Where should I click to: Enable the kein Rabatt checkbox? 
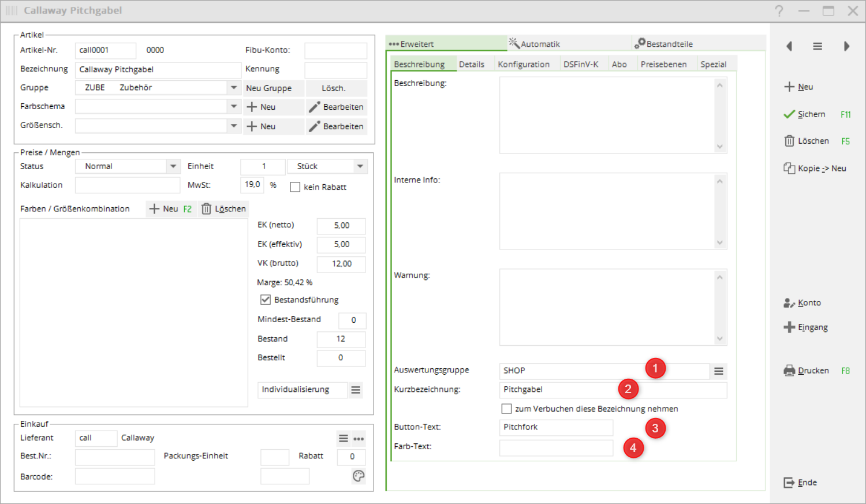[x=295, y=187]
